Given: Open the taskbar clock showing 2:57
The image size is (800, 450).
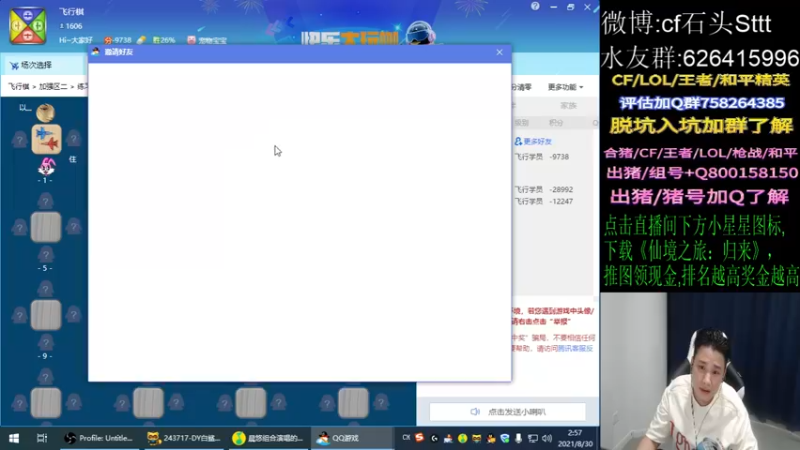Looking at the screenshot, I should 575,438.
